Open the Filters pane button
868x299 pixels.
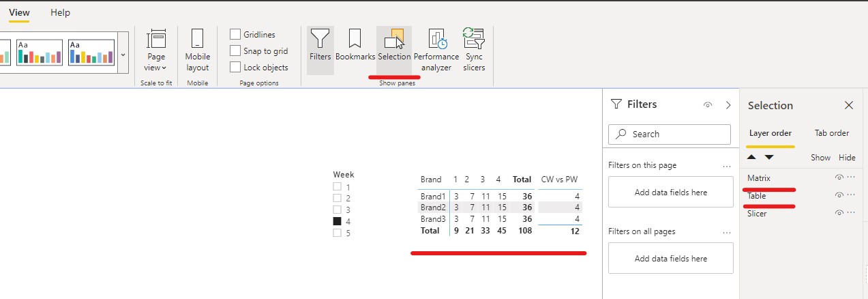(320, 50)
